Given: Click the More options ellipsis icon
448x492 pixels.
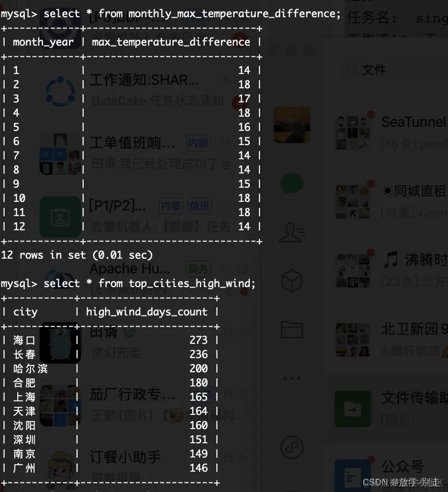Looking at the screenshot, I should (x=292, y=378).
